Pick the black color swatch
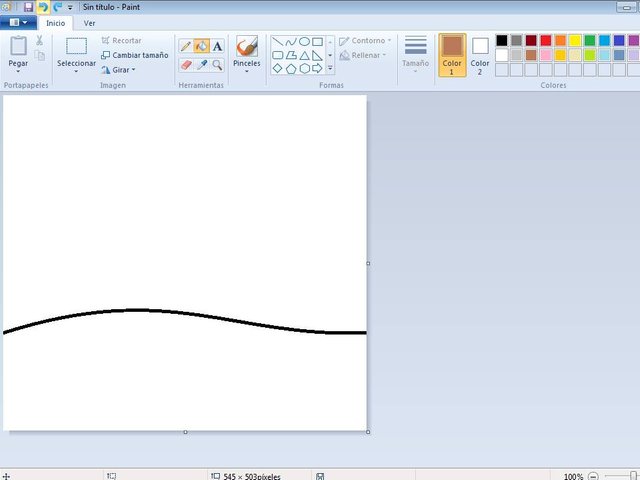Image resolution: width=640 pixels, height=480 pixels. tap(502, 40)
